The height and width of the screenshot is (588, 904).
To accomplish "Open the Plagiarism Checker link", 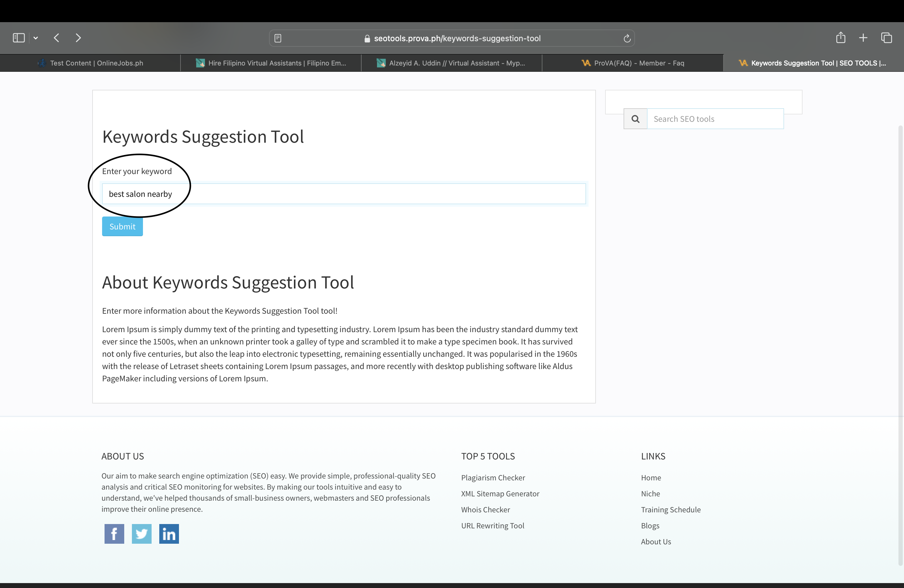I will click(x=493, y=478).
